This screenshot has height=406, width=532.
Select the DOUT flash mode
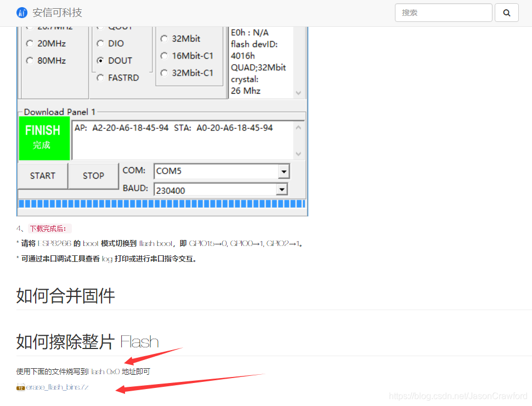click(x=100, y=60)
